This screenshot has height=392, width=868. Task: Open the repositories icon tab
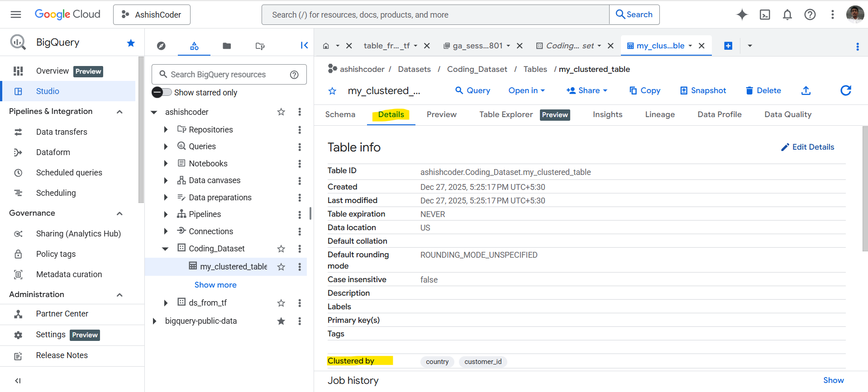[x=260, y=46]
